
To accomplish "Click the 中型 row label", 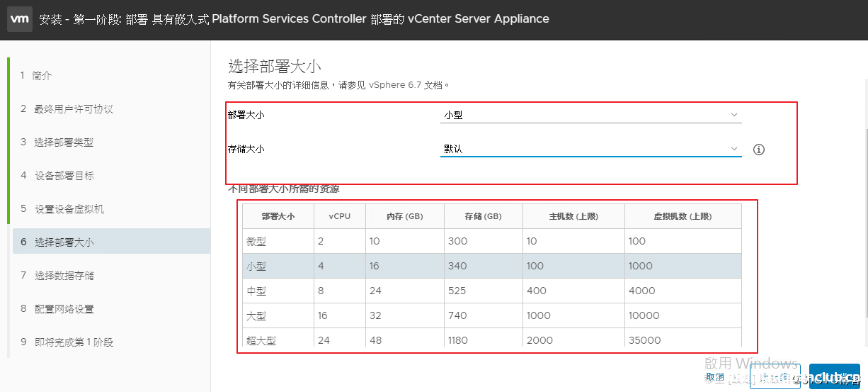I will click(x=256, y=291).
